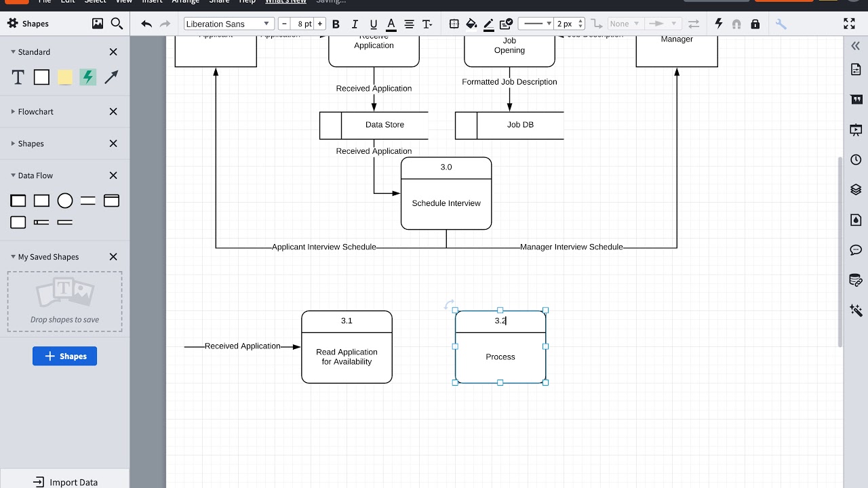Open the shape style presets icon
Image resolution: width=868 pixels, height=488 pixels.
pyautogui.click(x=507, y=24)
